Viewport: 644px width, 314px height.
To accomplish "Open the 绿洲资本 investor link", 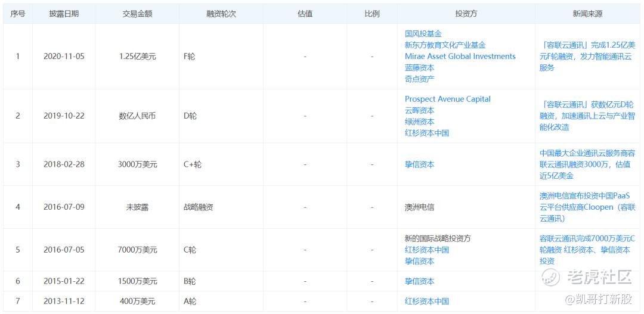I will pyautogui.click(x=419, y=122).
